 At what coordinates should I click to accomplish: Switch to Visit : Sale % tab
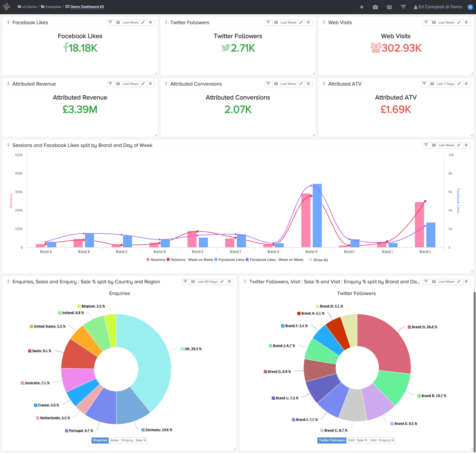[x=357, y=440]
